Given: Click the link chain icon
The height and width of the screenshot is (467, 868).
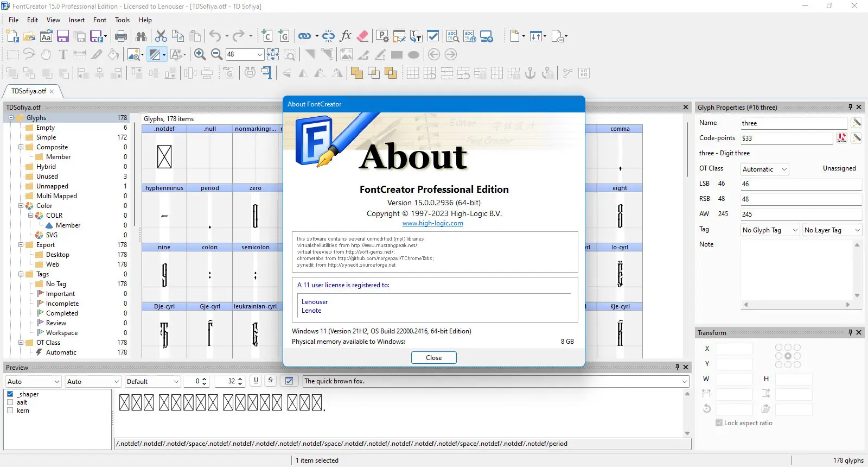Looking at the screenshot, I should [x=304, y=36].
